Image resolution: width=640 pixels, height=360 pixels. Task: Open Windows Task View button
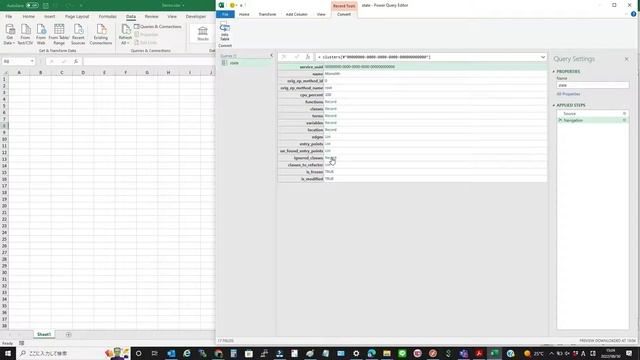pos(154,353)
